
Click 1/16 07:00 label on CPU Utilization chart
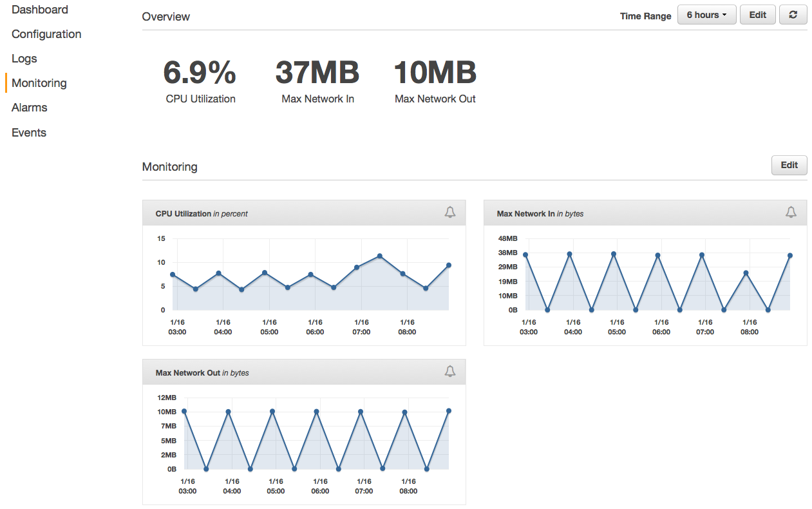(x=361, y=327)
